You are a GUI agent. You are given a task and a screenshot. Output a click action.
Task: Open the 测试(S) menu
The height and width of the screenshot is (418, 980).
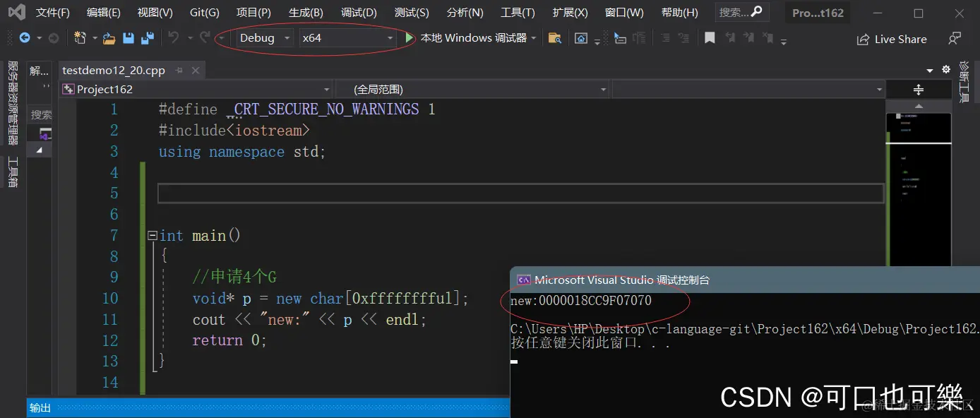(412, 12)
